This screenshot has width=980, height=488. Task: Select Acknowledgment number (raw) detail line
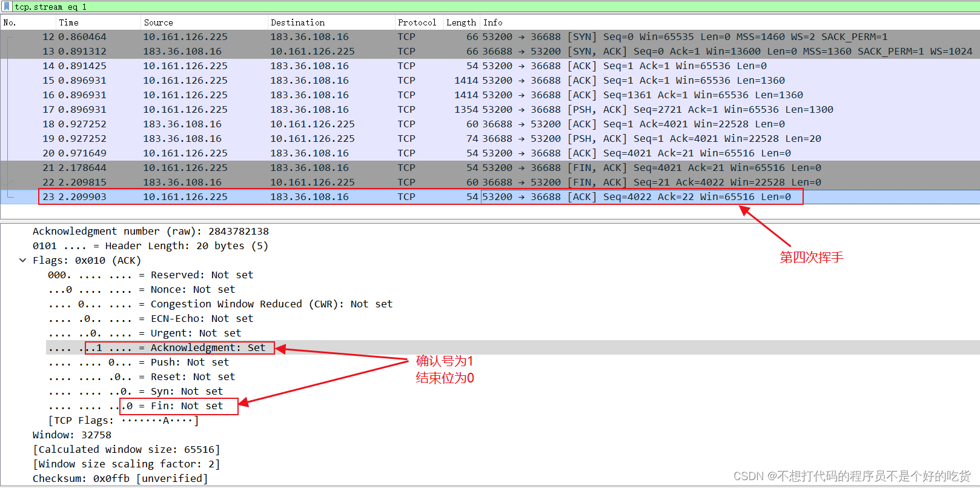point(151,232)
